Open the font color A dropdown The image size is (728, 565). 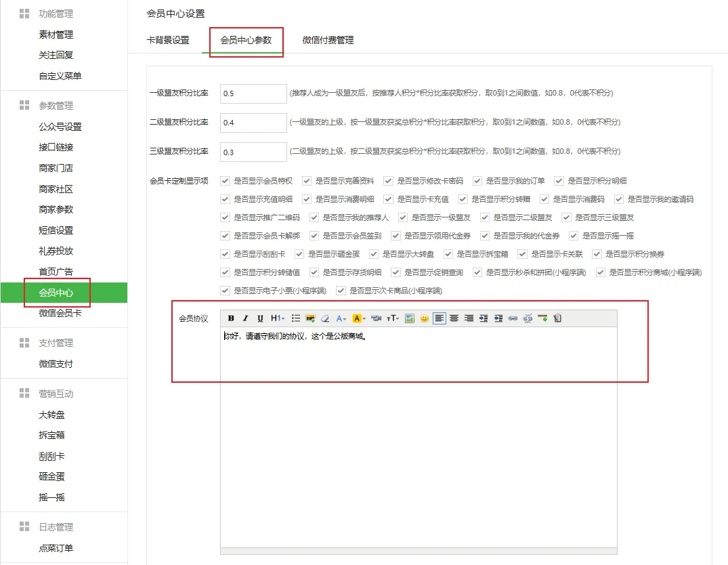coord(341,318)
